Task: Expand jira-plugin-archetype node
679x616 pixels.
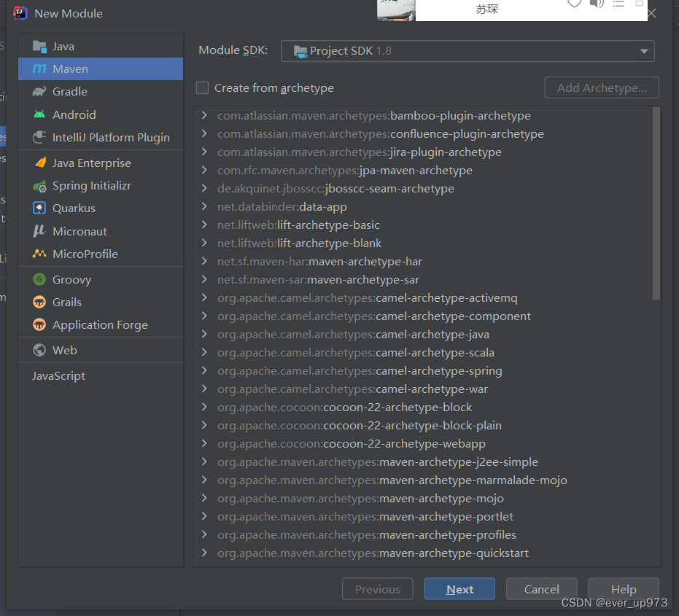Action: (204, 152)
